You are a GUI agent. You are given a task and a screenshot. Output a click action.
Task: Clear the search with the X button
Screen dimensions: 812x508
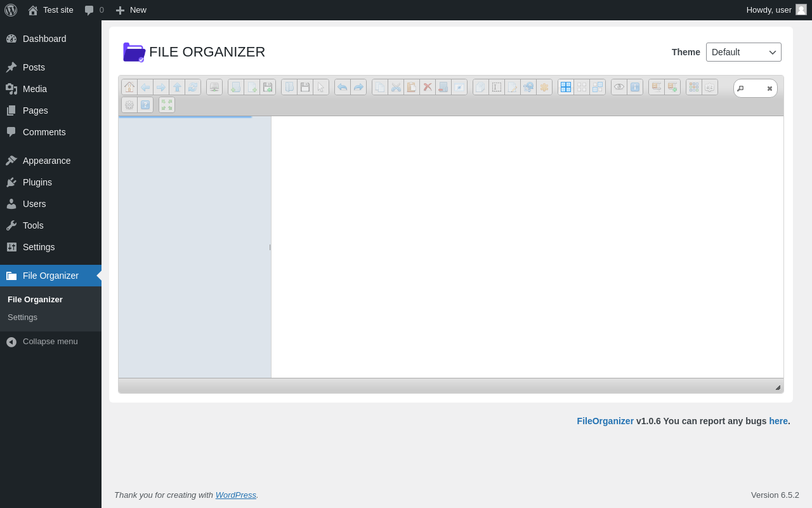pos(769,88)
